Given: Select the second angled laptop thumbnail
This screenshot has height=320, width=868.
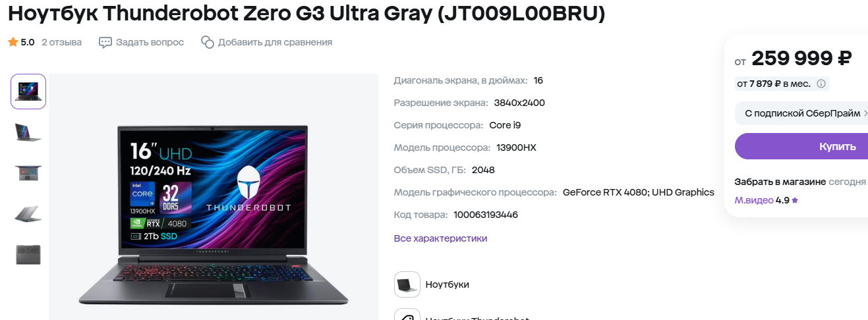Looking at the screenshot, I should 28,132.
